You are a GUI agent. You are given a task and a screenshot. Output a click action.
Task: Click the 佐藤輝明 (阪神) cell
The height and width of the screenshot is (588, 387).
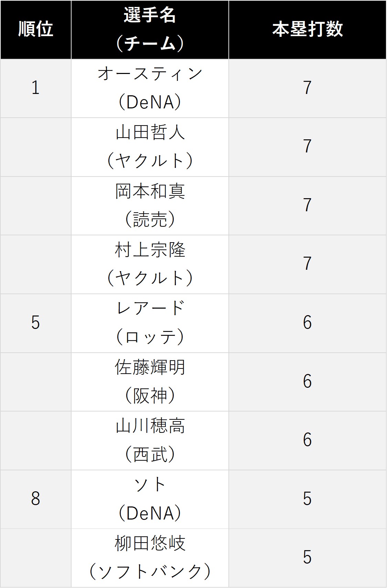150,382
